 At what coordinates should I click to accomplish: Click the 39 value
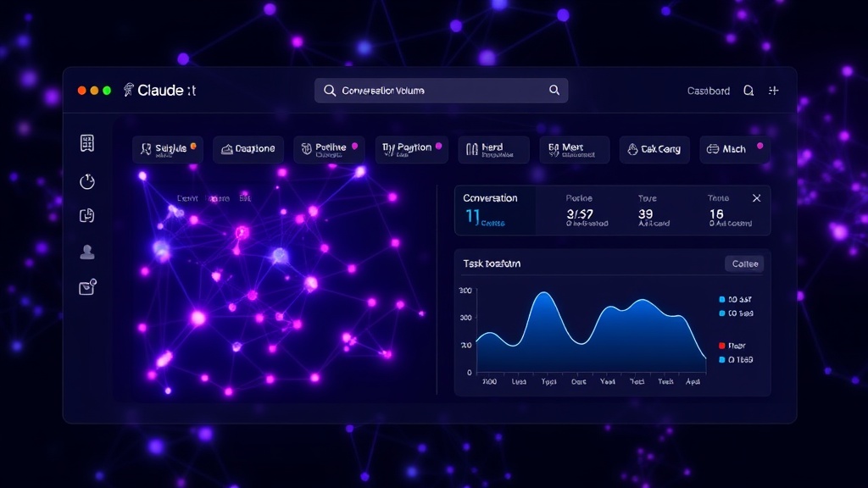(645, 214)
